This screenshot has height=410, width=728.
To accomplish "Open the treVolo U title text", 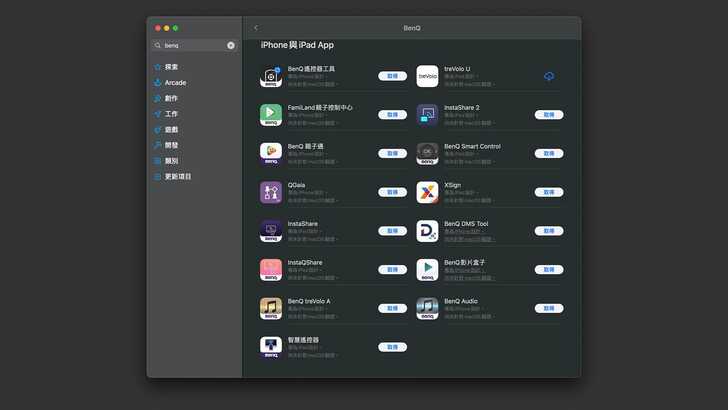I will coord(457,69).
